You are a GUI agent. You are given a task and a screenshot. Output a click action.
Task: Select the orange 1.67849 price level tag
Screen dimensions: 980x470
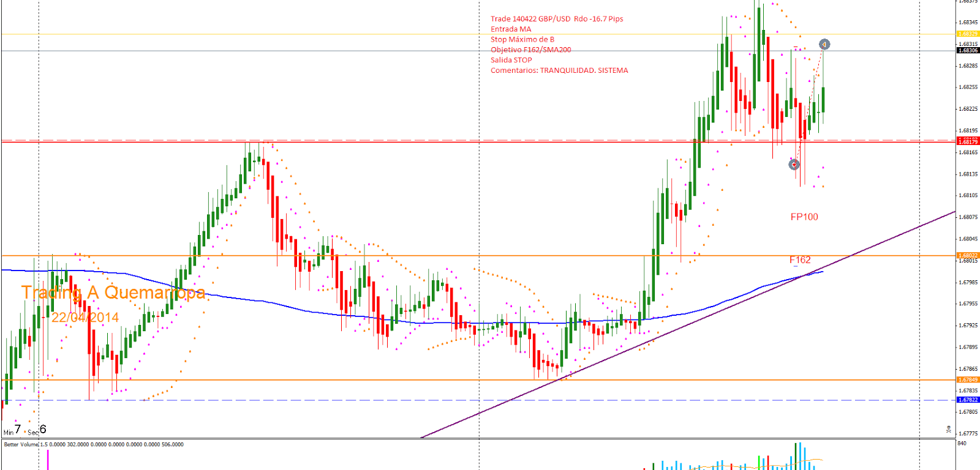[968, 380]
